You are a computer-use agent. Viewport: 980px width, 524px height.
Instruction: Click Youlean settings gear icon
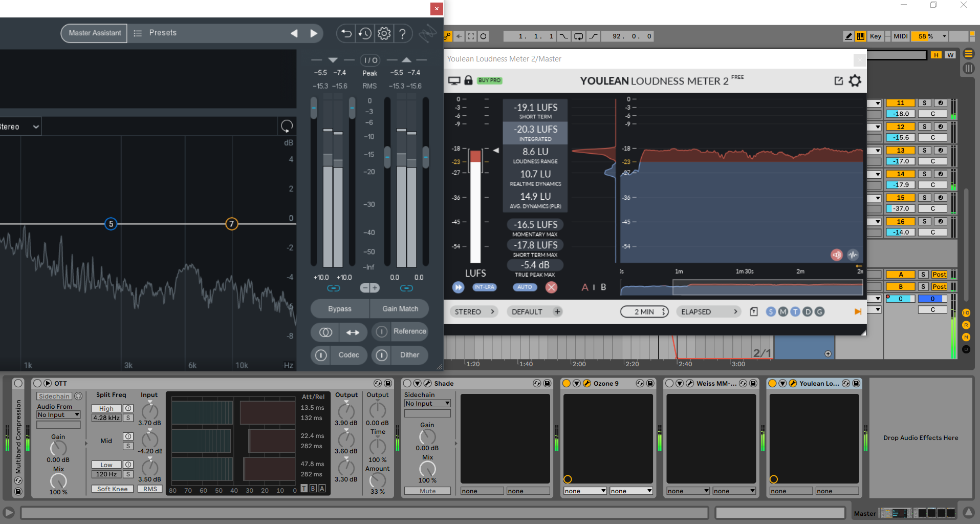pyautogui.click(x=855, y=81)
